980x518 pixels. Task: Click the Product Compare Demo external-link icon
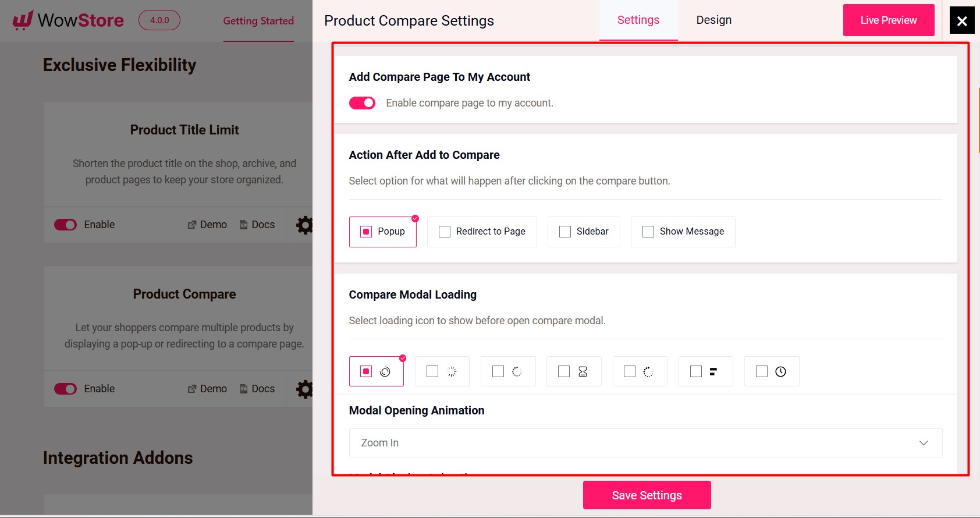coord(192,389)
